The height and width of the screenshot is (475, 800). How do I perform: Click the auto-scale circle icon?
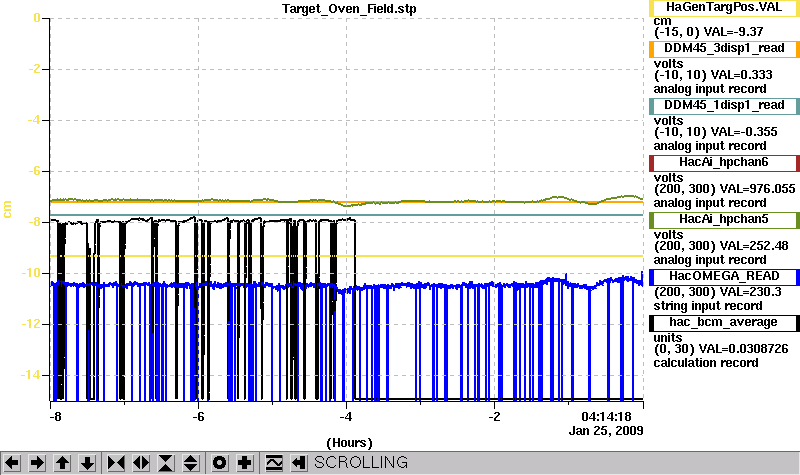(x=220, y=463)
